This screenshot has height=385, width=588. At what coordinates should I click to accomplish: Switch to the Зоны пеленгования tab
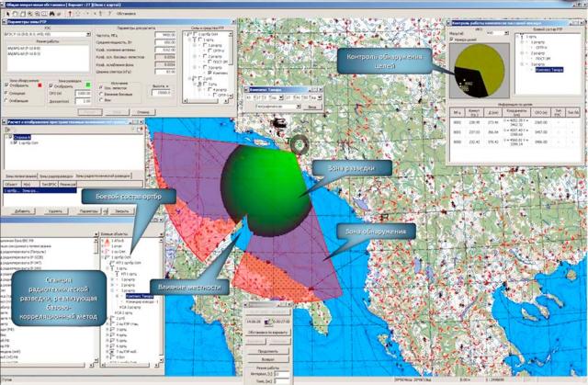(20, 176)
